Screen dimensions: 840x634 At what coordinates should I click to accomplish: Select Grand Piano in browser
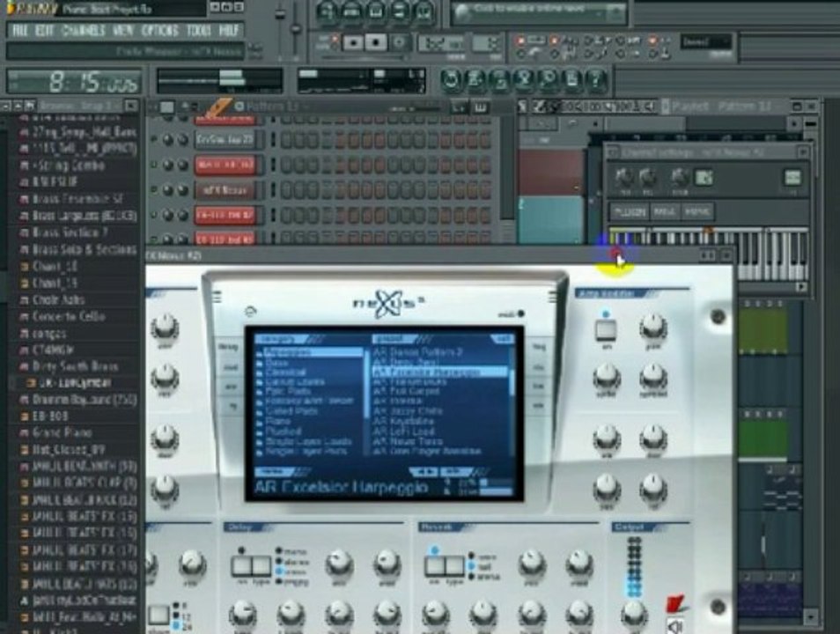[62, 432]
